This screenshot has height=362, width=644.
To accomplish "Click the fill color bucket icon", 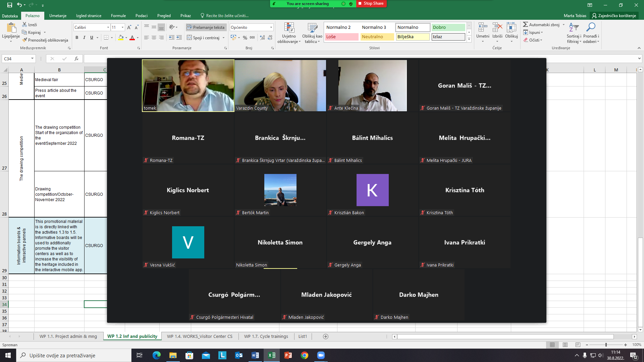I will (x=121, y=38).
